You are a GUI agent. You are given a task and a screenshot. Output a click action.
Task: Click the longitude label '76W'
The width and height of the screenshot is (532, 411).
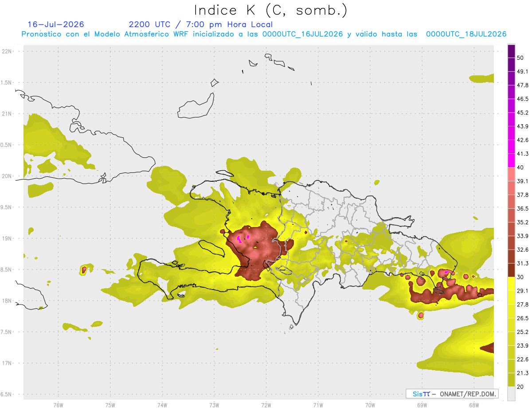[58, 405]
